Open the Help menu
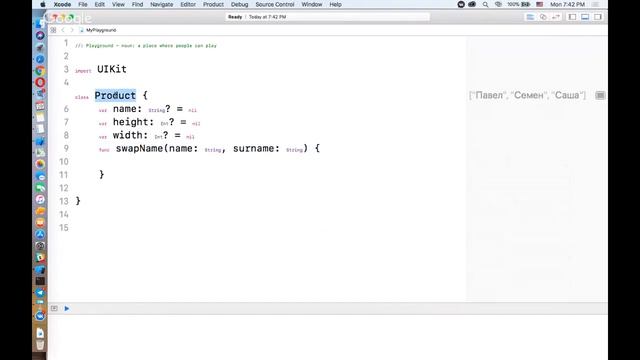 tap(336, 4)
